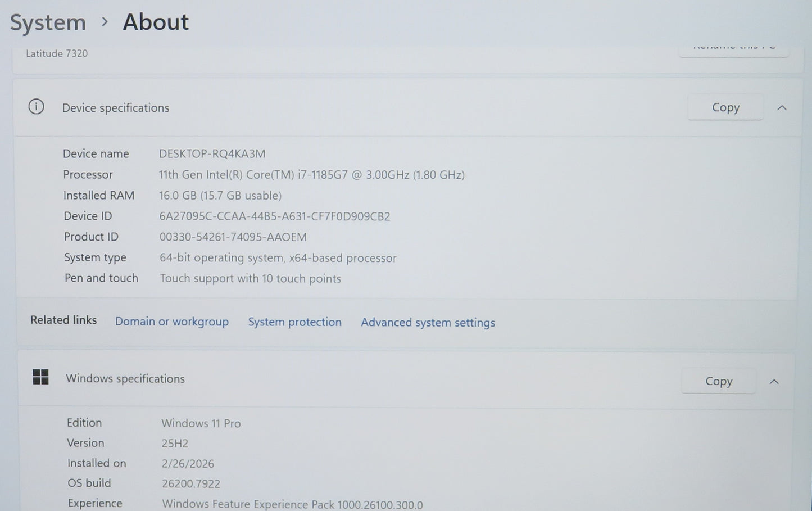The width and height of the screenshot is (812, 511).
Task: Click the Windows logo icon
Action: (x=41, y=377)
